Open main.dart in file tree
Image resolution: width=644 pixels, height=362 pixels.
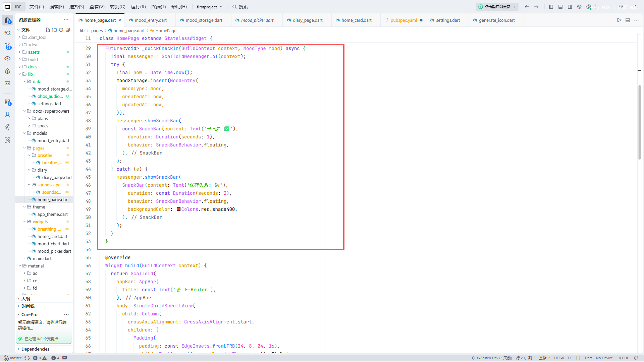click(x=44, y=258)
